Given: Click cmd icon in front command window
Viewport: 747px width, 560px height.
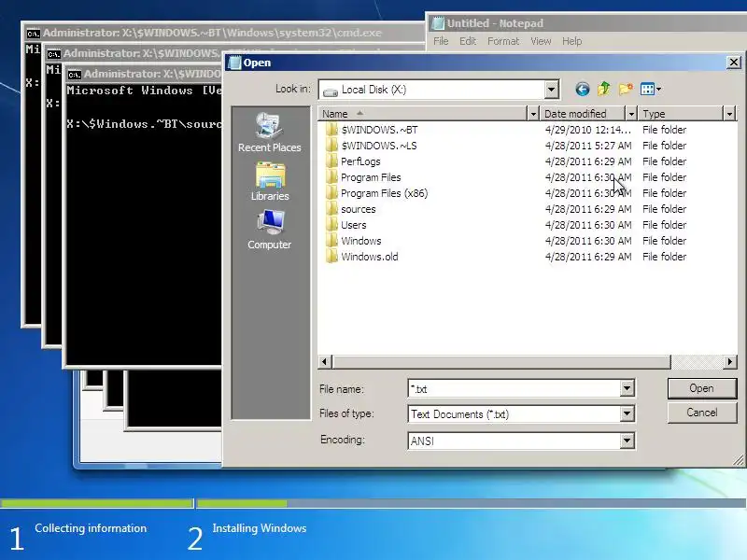Looking at the screenshot, I should click(x=75, y=75).
